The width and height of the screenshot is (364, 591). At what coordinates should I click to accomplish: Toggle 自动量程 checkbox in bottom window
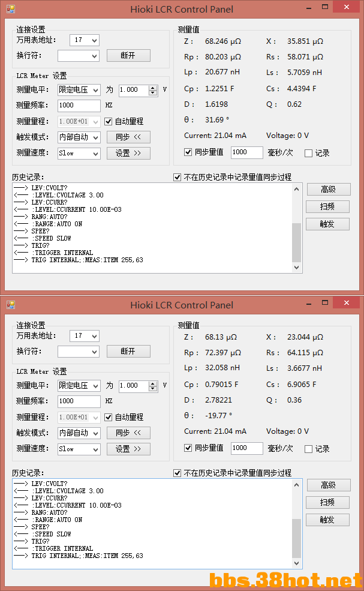click(x=109, y=417)
